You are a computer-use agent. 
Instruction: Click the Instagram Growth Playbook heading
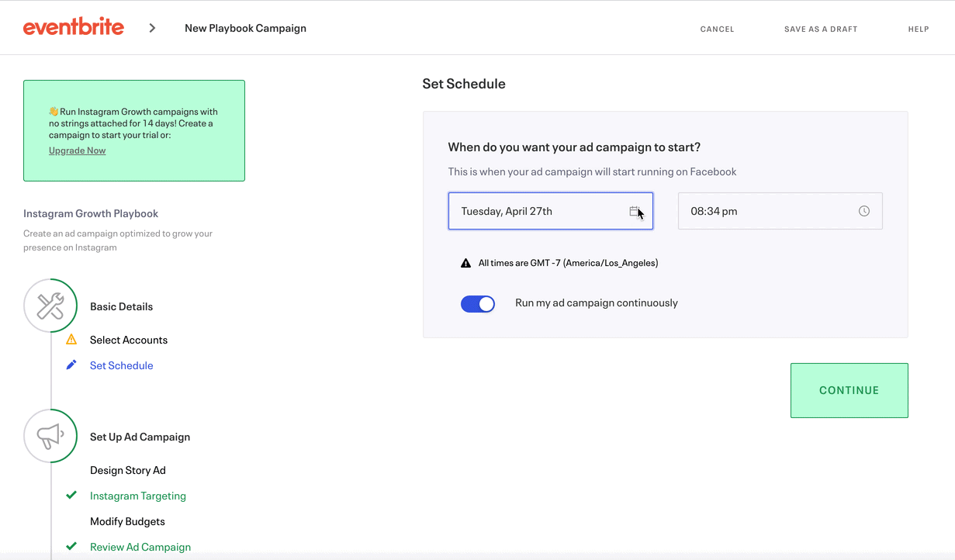click(x=91, y=213)
